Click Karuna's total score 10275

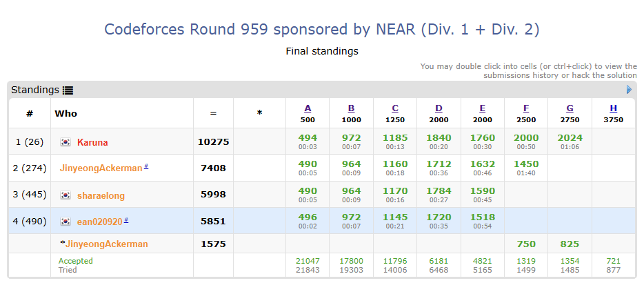tap(213, 142)
